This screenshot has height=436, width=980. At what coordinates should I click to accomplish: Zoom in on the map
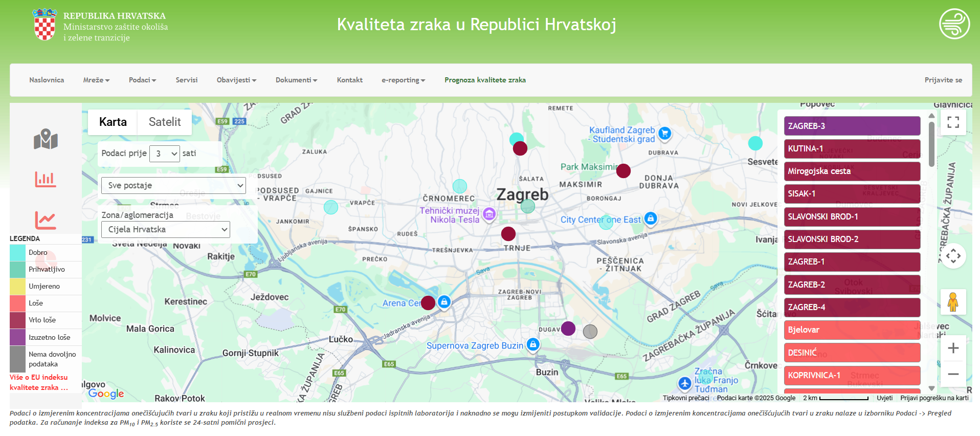(953, 348)
